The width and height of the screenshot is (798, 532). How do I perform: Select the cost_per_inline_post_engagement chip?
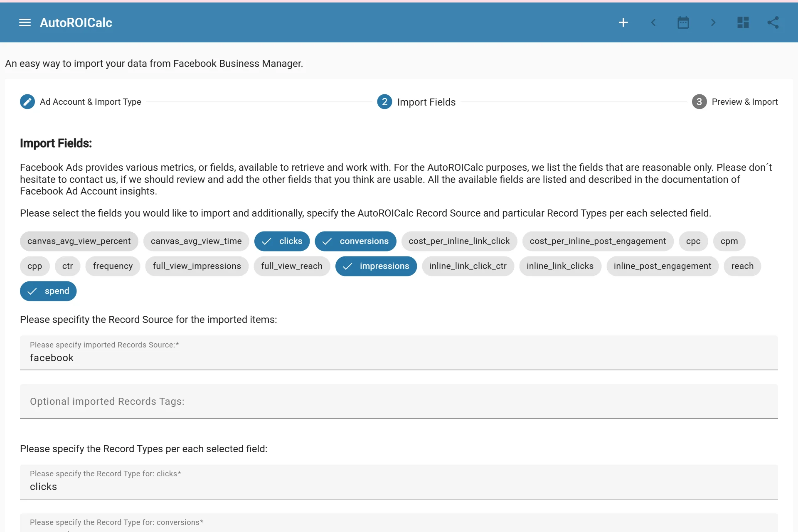(x=598, y=241)
